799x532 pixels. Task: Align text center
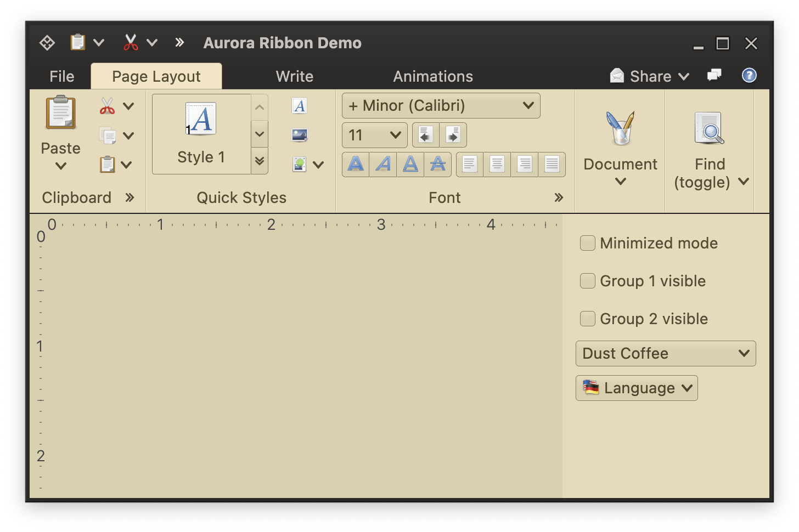(497, 164)
